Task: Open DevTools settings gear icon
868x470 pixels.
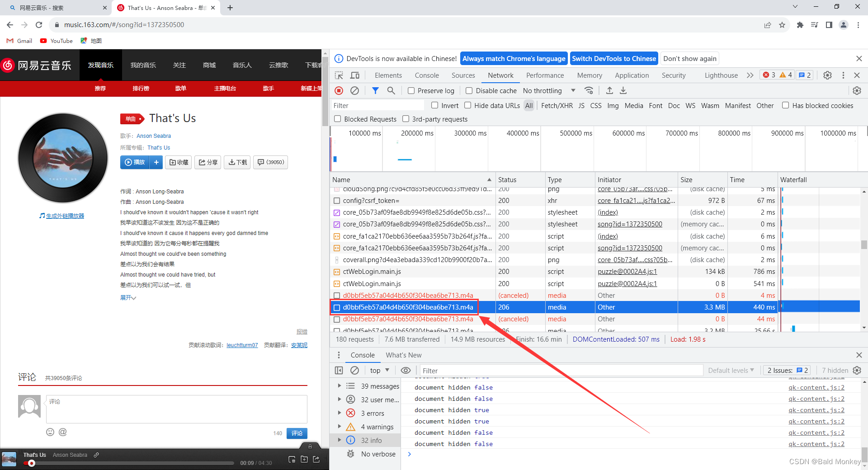Action: tap(827, 75)
